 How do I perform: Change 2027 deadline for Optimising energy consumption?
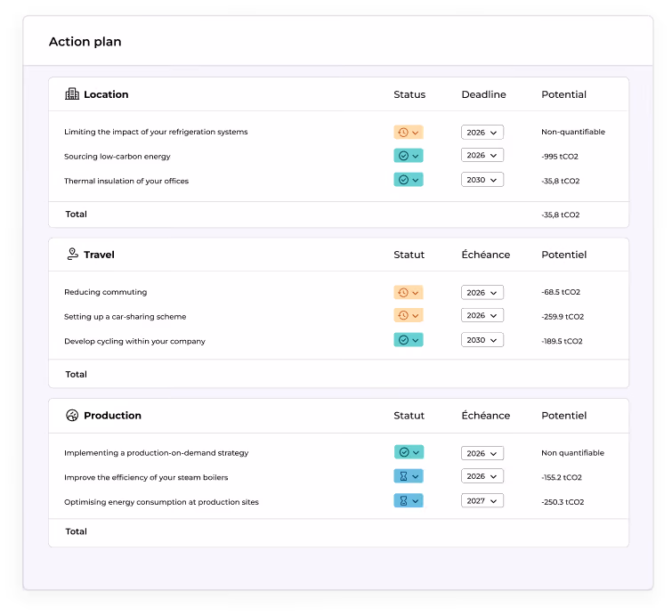[x=482, y=500]
